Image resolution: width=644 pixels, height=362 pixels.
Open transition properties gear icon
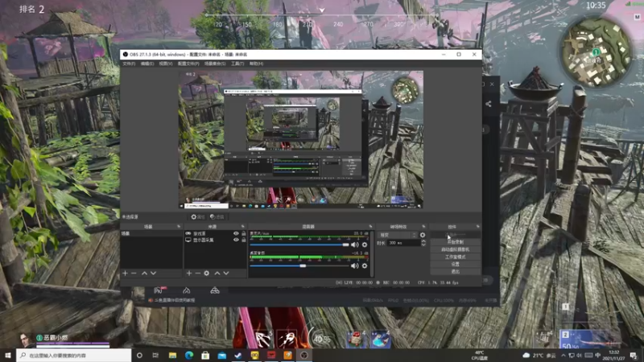pyautogui.click(x=422, y=235)
